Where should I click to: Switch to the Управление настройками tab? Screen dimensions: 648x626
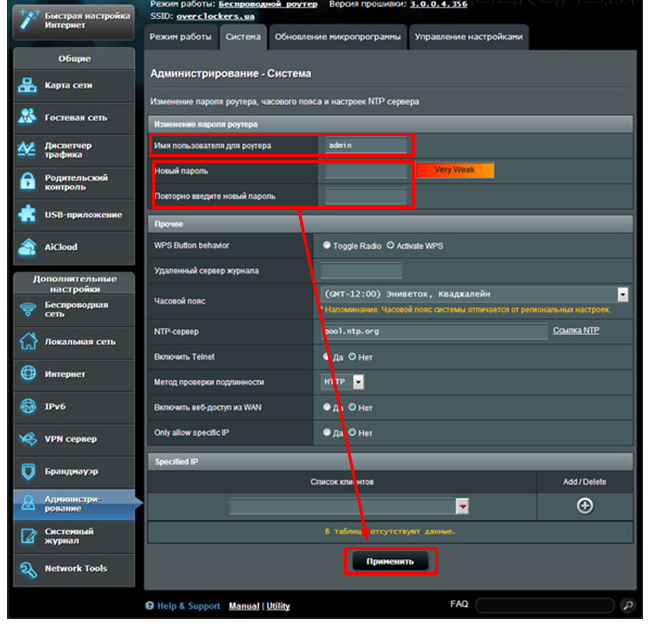pyautogui.click(x=469, y=37)
